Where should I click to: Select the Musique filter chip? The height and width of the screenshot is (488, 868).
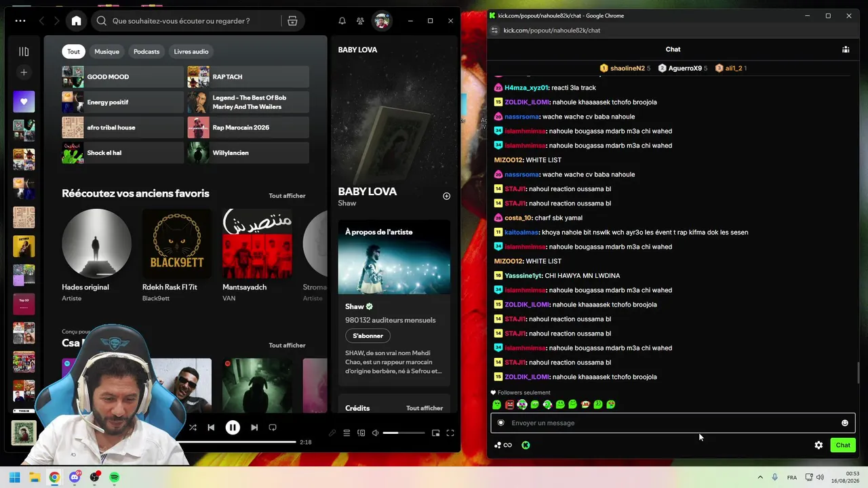[x=106, y=52]
